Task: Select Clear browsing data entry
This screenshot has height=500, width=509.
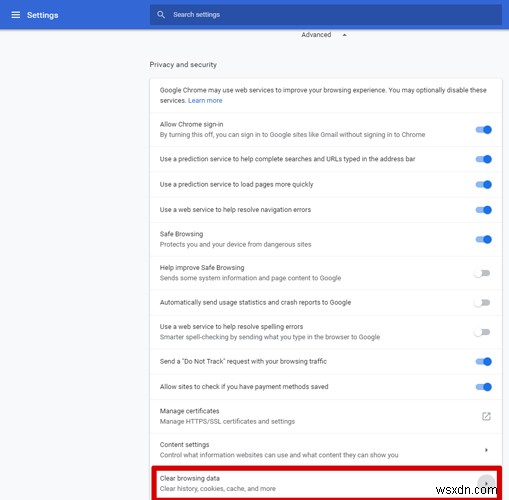Action: [x=326, y=483]
